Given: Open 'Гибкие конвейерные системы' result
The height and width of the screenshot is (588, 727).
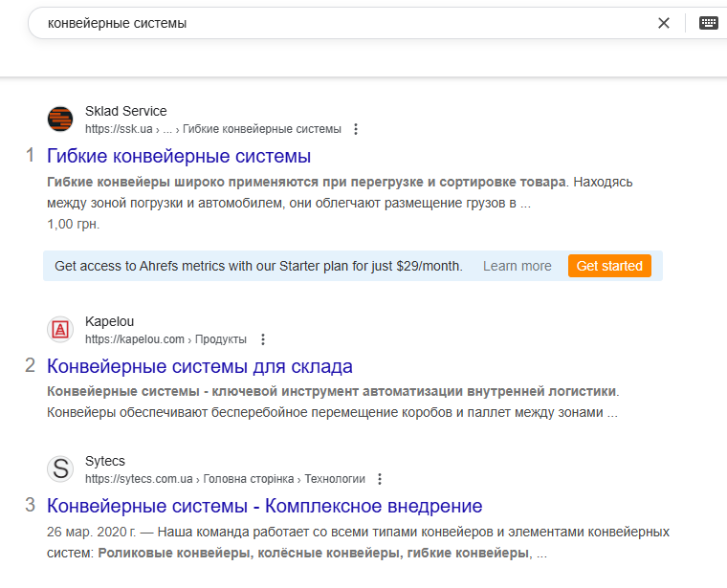Looking at the screenshot, I should point(179,156).
